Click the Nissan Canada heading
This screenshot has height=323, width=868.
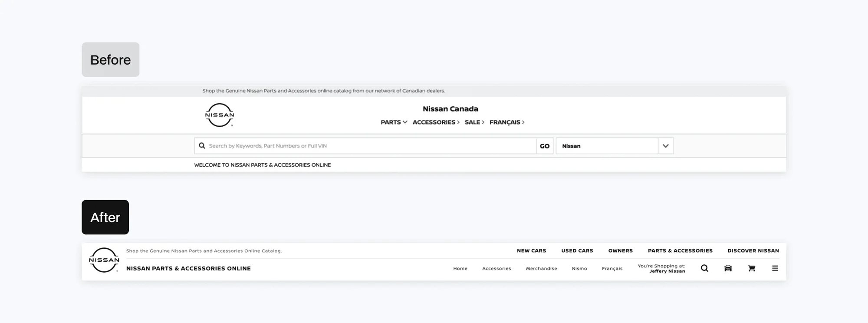point(450,109)
